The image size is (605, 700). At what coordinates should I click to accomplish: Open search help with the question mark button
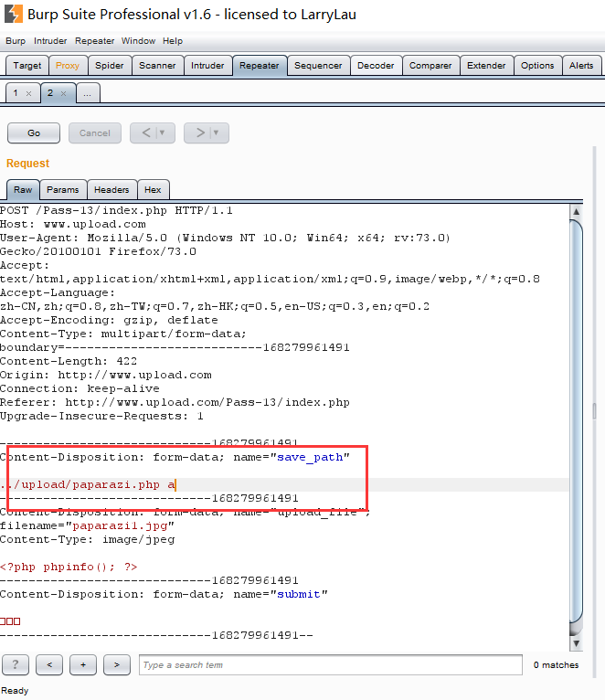[x=16, y=664]
